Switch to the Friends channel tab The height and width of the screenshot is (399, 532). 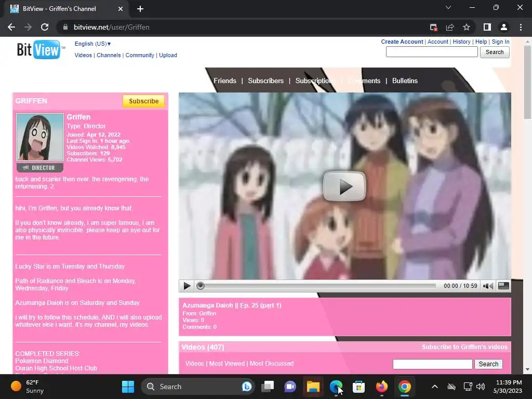point(225,81)
